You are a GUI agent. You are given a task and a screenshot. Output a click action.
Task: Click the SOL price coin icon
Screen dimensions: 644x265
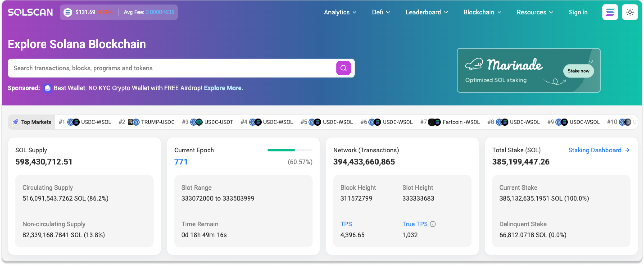coord(68,12)
